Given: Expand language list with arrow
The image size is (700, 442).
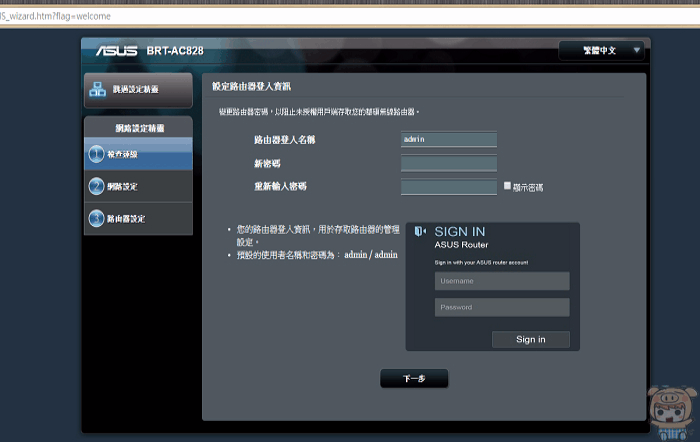Looking at the screenshot, I should click(637, 50).
